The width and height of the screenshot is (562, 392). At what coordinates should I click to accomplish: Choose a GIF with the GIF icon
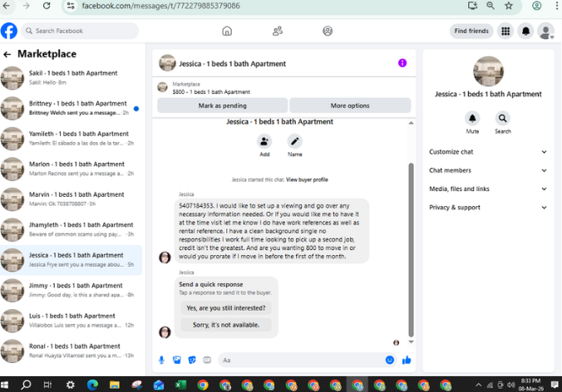tap(207, 360)
